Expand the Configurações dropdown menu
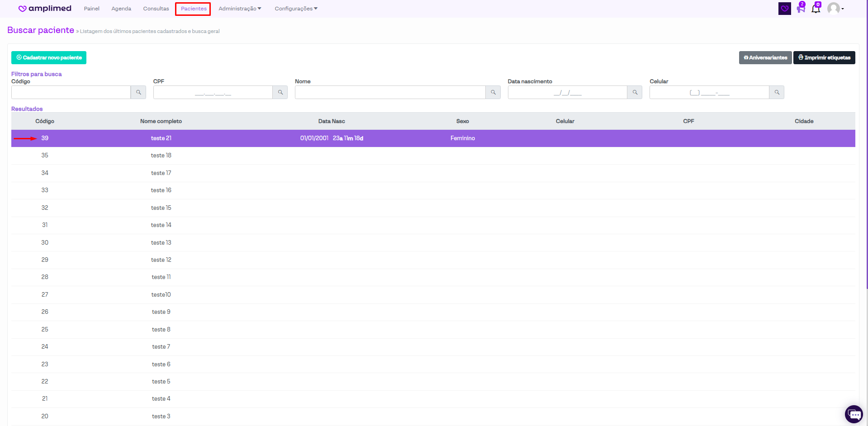The image size is (868, 426). pyautogui.click(x=296, y=9)
